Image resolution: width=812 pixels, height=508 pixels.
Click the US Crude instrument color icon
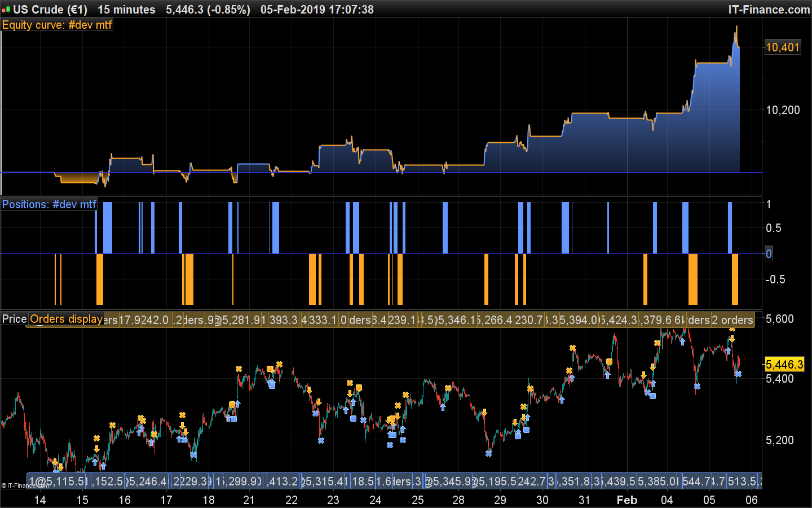pyautogui.click(x=6, y=10)
